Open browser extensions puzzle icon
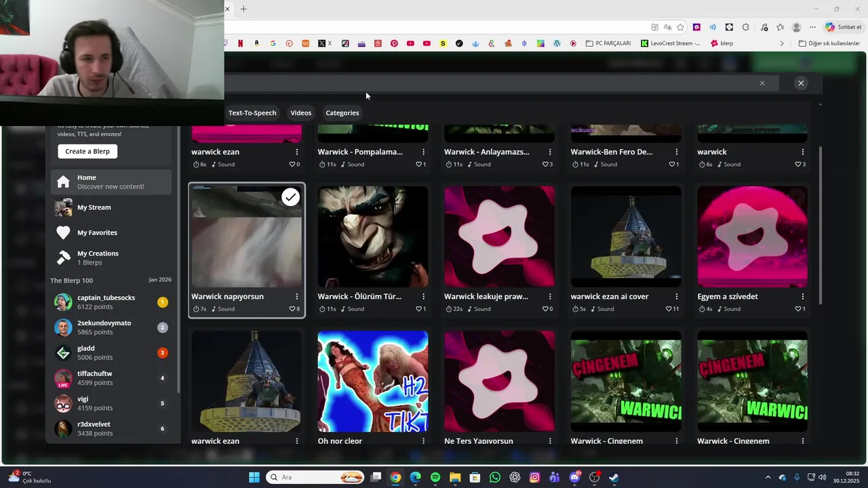Image resolution: width=868 pixels, height=488 pixels. (745, 27)
